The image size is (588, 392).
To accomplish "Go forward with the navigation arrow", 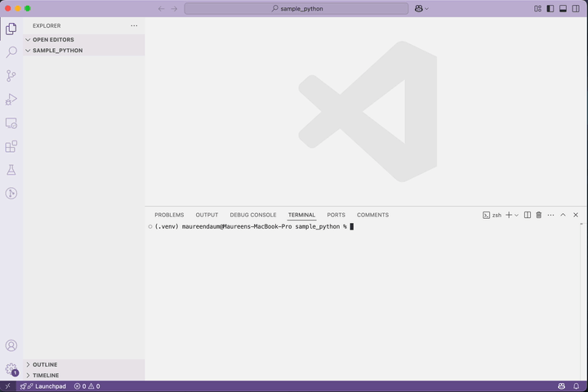I will click(x=174, y=9).
